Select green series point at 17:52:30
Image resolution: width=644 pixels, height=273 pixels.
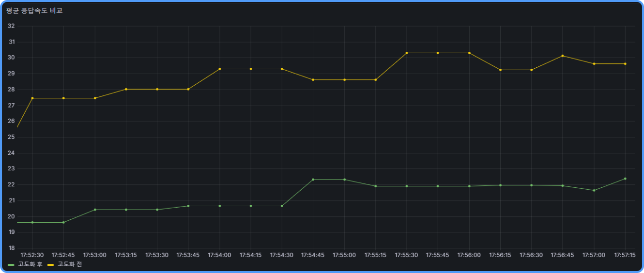[x=32, y=223]
